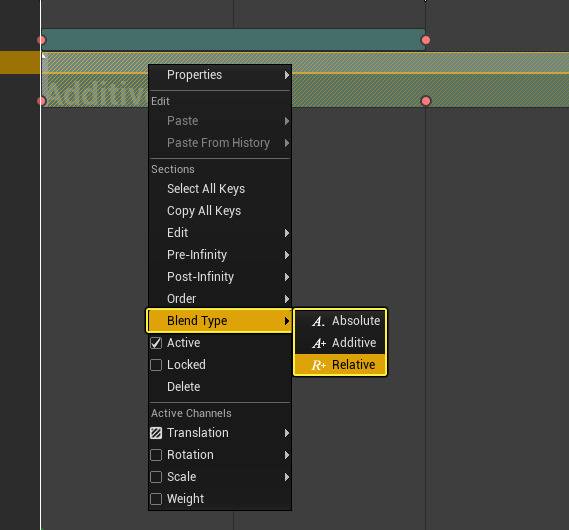Enable the Scale channel checkbox
The image size is (569, 530).
[x=156, y=477]
